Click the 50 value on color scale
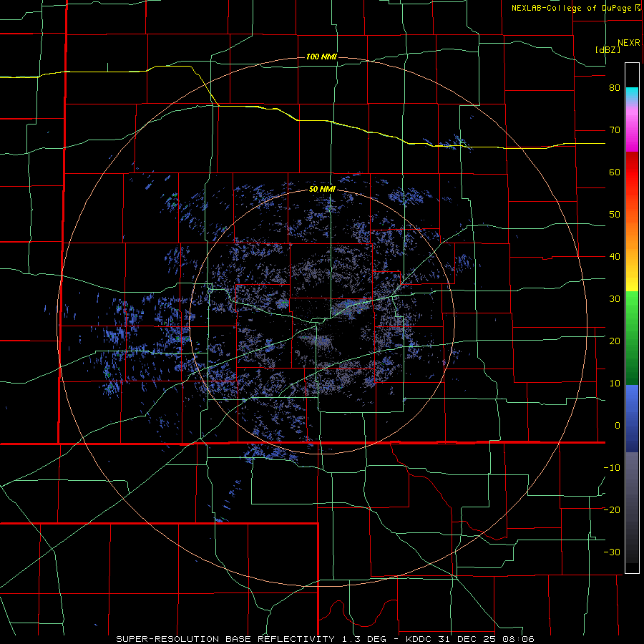This screenshot has width=644, height=644. click(615, 215)
